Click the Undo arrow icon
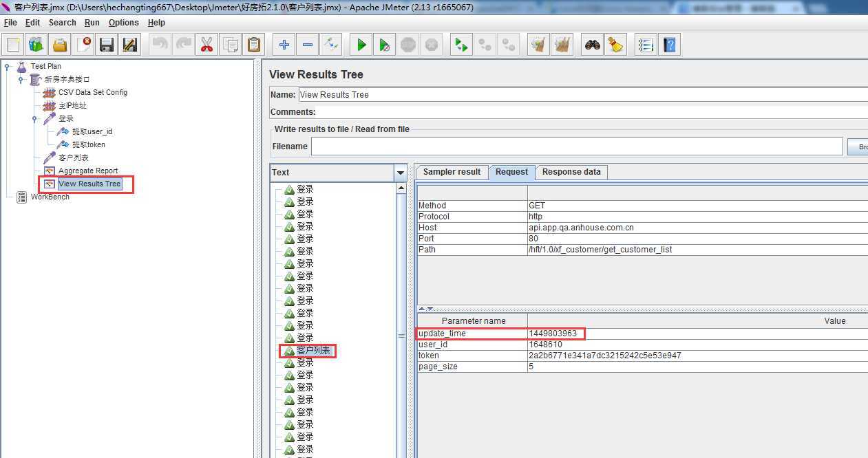Image resolution: width=868 pixels, height=458 pixels. point(160,45)
